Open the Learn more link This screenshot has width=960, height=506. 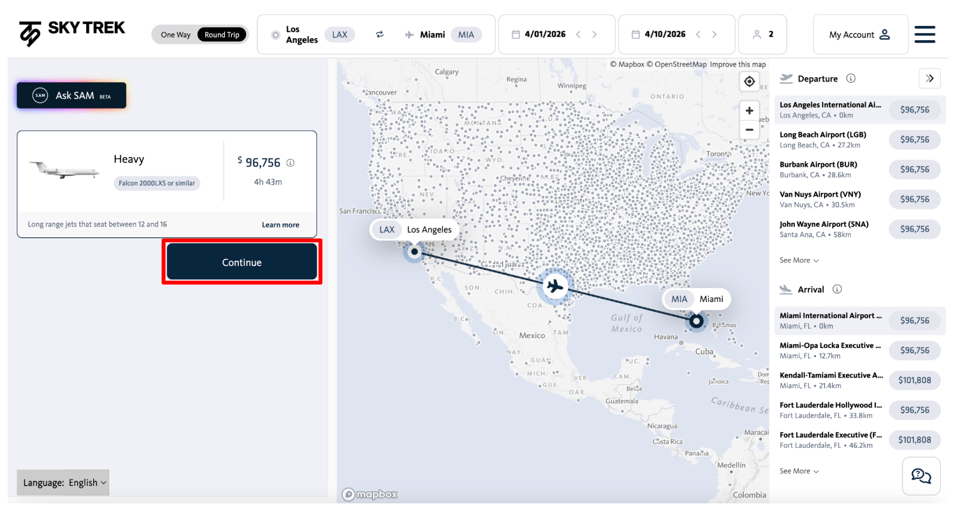pos(280,225)
